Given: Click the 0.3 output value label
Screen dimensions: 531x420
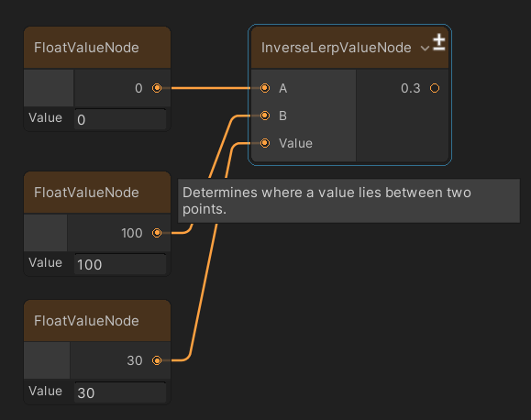Looking at the screenshot, I should (411, 88).
